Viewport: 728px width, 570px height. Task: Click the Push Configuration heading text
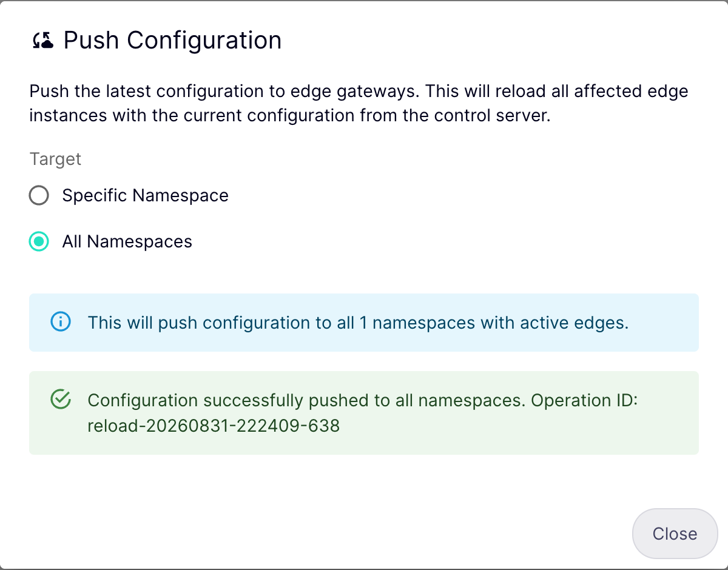[x=173, y=41]
